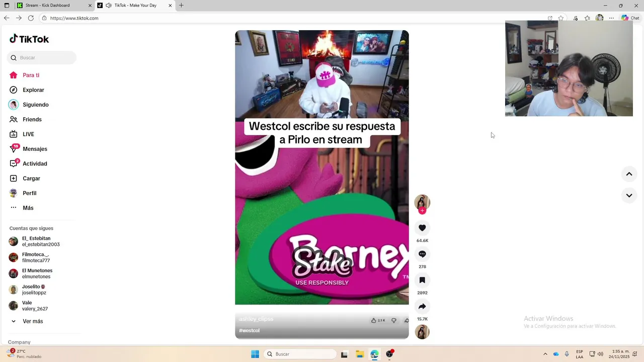Open the #westcol hashtag

point(249,330)
